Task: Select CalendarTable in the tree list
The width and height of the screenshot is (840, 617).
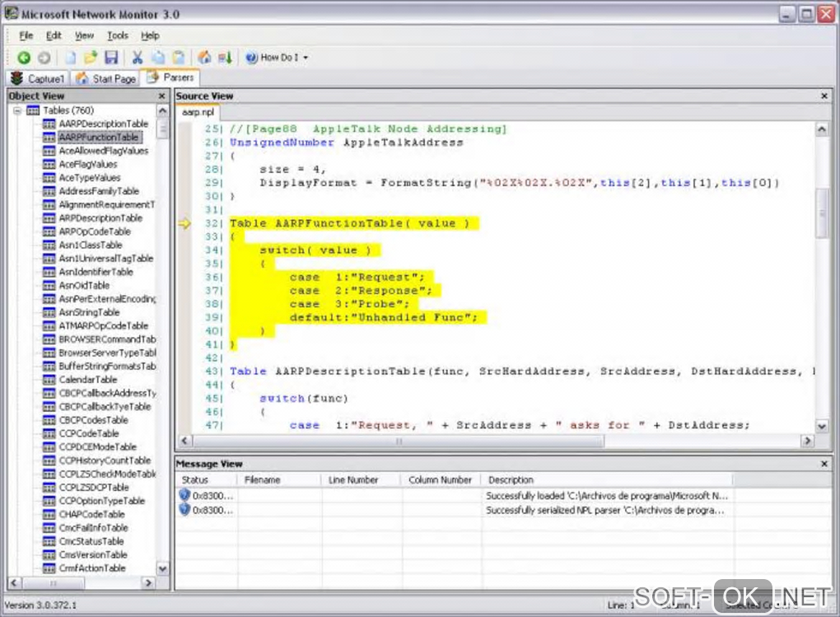Action: [x=88, y=380]
